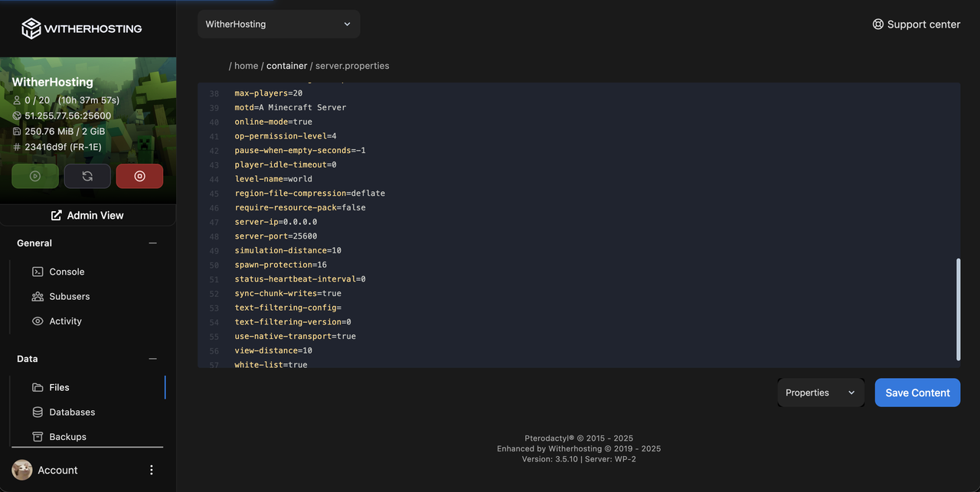Place cursor on level-name=world line
Viewport: 980px width, 492px height.
[x=273, y=179]
